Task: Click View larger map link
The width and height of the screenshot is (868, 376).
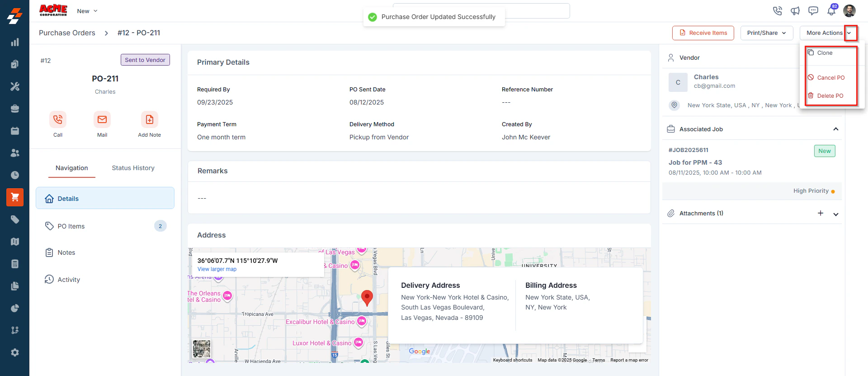Action: click(217, 269)
